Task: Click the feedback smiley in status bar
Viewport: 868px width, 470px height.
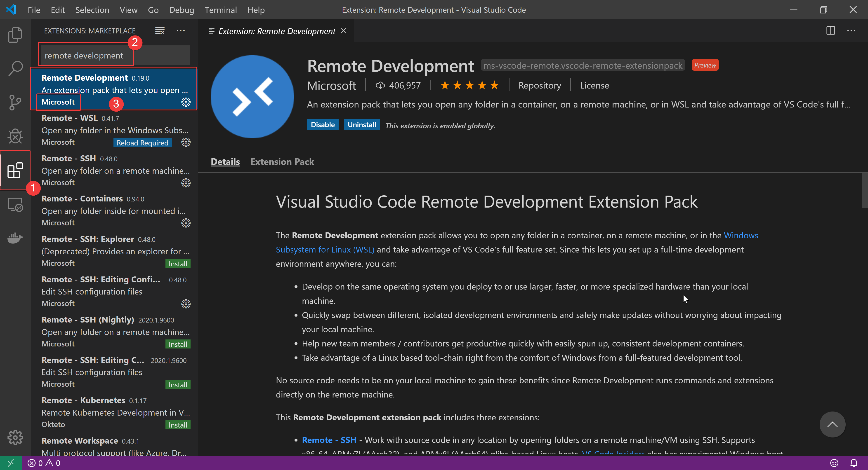Action: [x=834, y=463]
